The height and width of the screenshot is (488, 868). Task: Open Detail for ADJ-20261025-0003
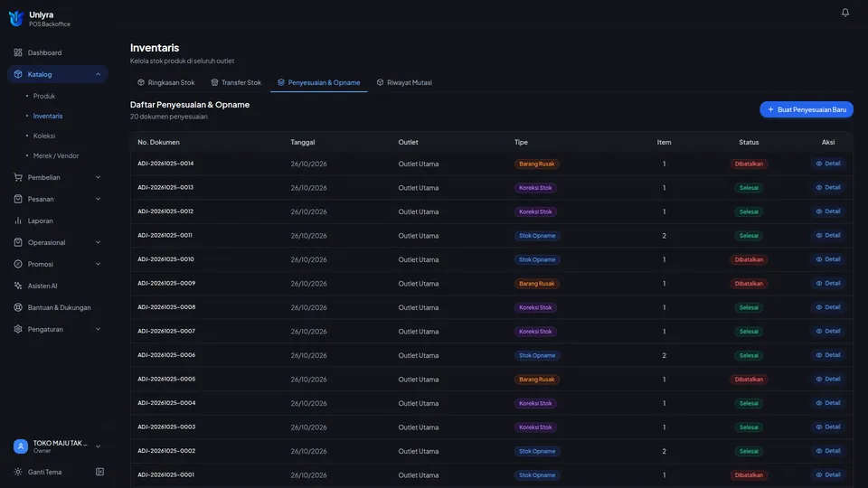point(828,427)
